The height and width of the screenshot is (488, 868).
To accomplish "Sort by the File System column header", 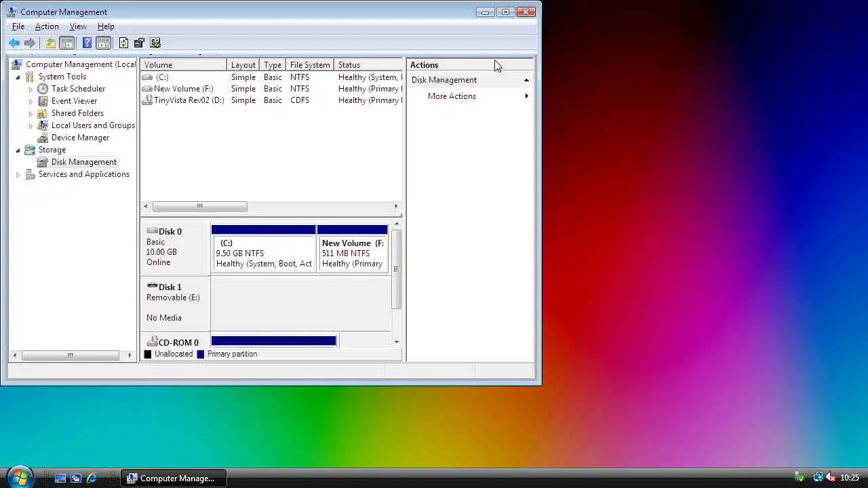I will pos(310,65).
